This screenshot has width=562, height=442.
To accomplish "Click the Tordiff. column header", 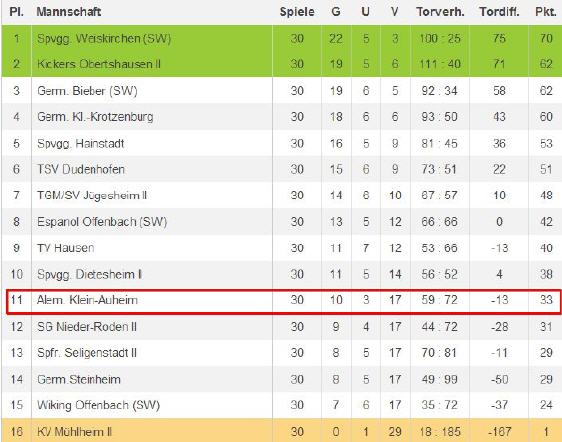I will (499, 12).
